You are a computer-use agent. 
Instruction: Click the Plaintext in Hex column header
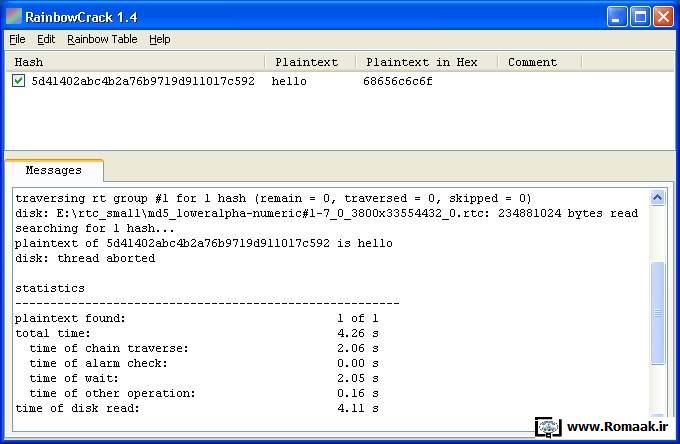(x=426, y=62)
